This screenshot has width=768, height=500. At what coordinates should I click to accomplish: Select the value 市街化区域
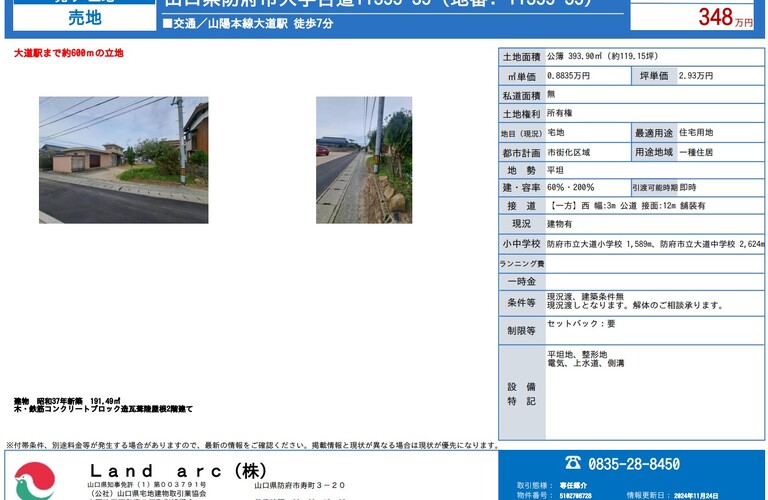[568, 152]
